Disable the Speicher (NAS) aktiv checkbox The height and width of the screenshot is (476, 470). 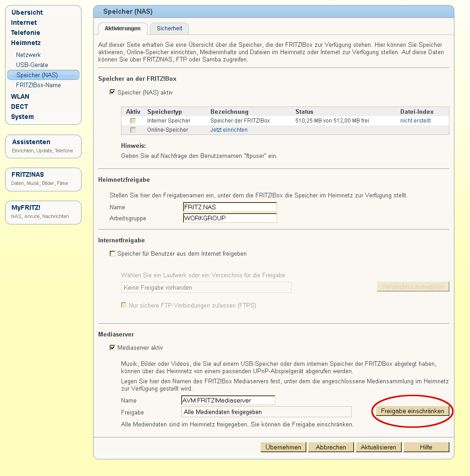click(x=112, y=92)
